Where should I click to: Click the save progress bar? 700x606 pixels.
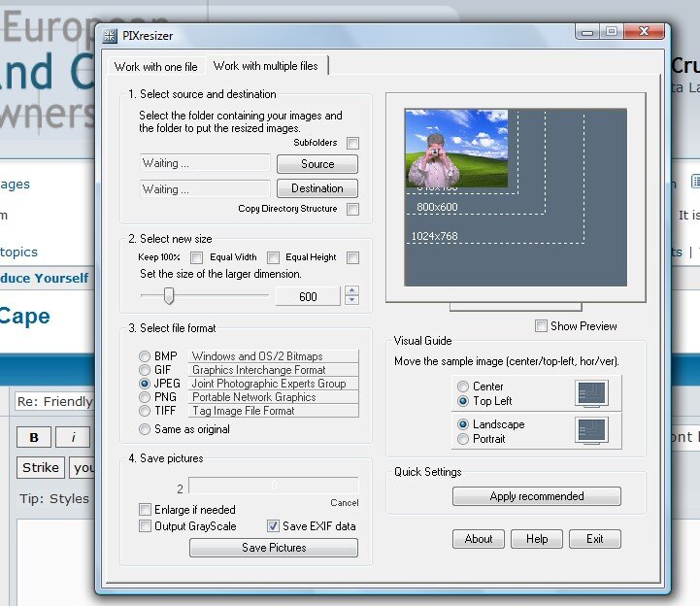pyautogui.click(x=274, y=486)
